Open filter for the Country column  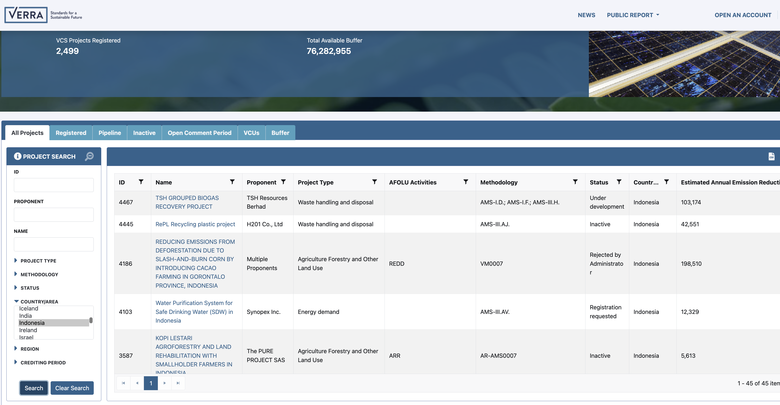point(666,182)
